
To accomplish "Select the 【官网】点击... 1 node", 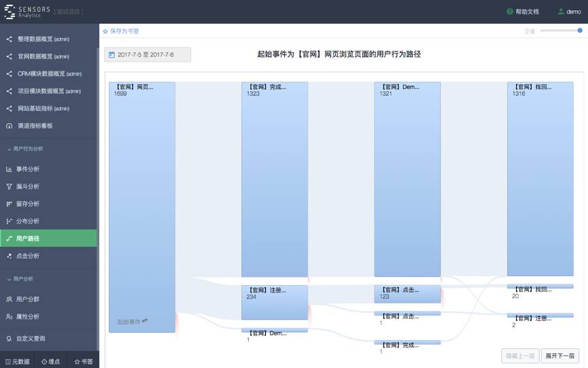I will click(x=407, y=313).
